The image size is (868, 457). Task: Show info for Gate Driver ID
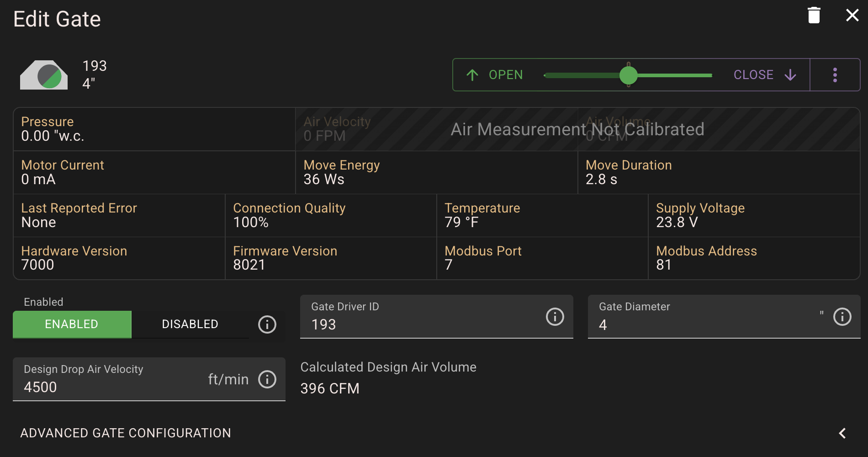(555, 316)
